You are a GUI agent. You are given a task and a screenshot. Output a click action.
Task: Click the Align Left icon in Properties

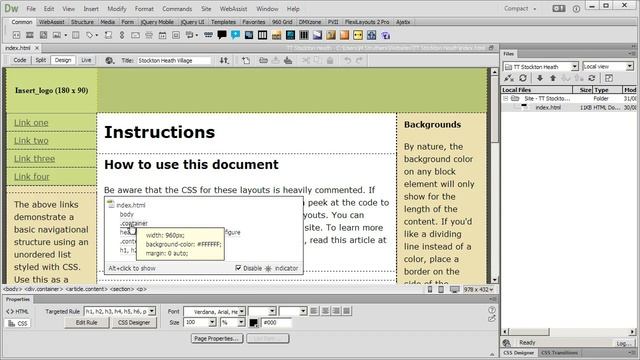coord(314,311)
